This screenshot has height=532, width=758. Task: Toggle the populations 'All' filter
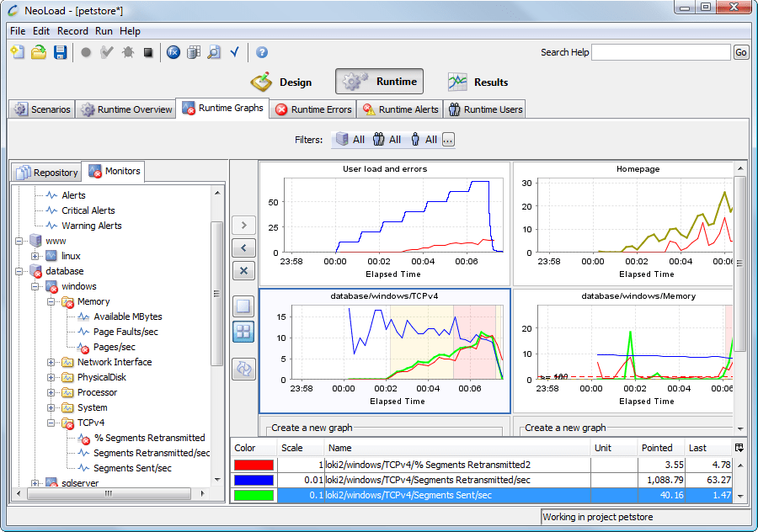[384, 140]
